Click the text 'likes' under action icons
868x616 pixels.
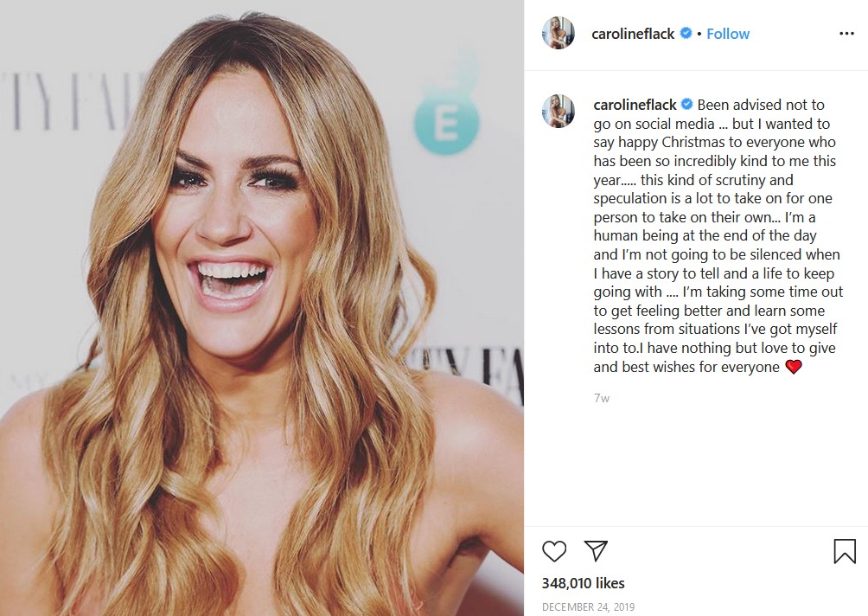(x=610, y=583)
